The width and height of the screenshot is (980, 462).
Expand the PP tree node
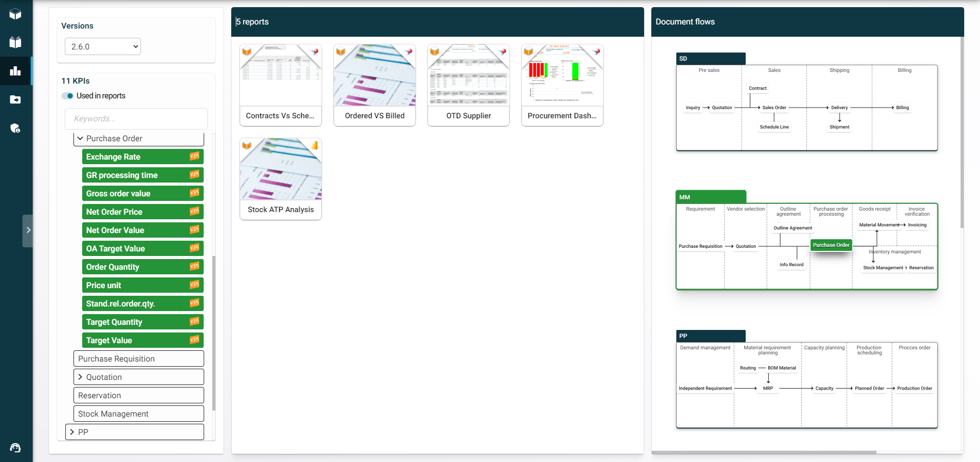[x=72, y=432]
